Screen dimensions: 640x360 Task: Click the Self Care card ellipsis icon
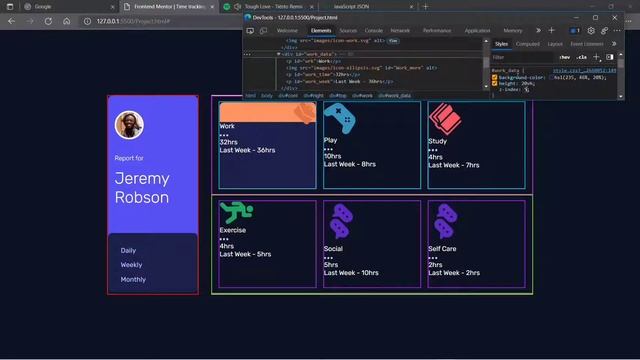(x=433, y=258)
